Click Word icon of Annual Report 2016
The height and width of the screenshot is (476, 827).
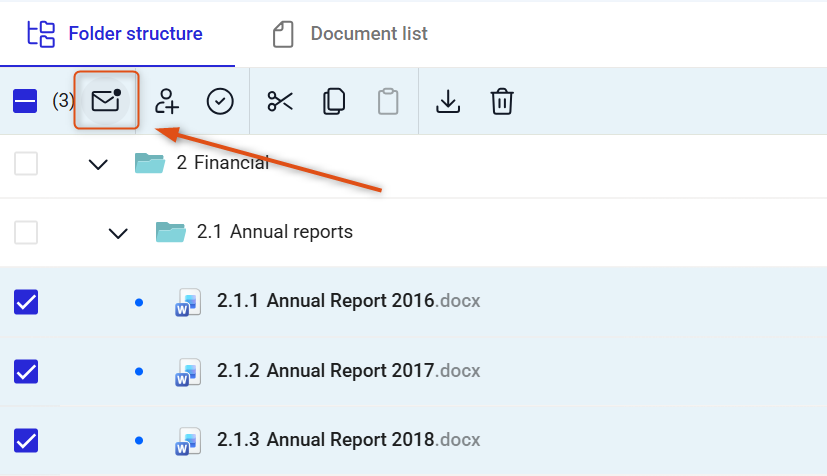(x=188, y=302)
